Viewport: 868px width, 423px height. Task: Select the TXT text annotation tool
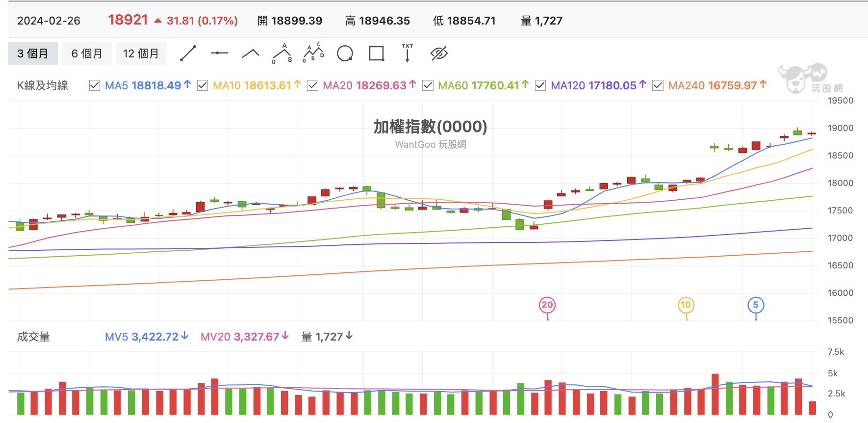[408, 53]
